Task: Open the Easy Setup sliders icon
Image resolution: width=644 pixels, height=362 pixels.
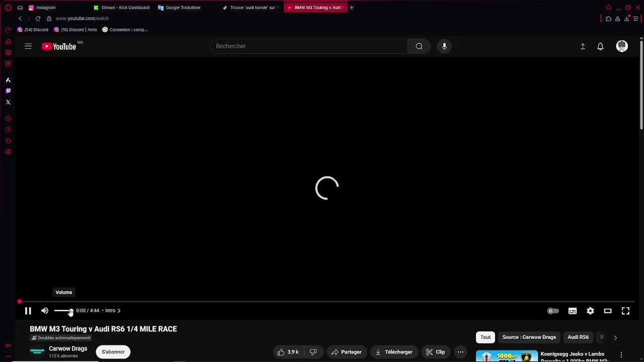Action: coord(635,19)
